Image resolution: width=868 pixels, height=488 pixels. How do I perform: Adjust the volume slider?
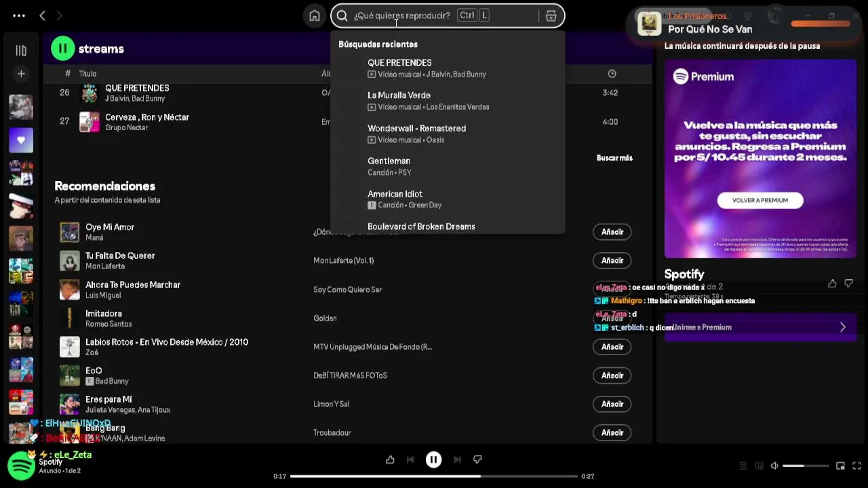click(806, 466)
